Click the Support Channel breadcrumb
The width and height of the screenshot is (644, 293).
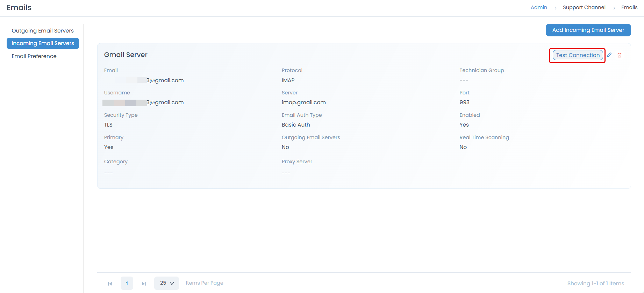pos(584,7)
